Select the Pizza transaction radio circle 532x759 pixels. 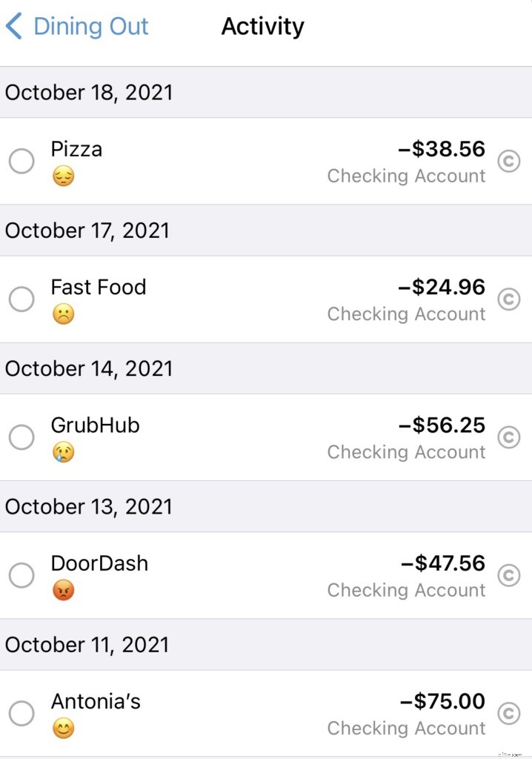[x=21, y=161]
